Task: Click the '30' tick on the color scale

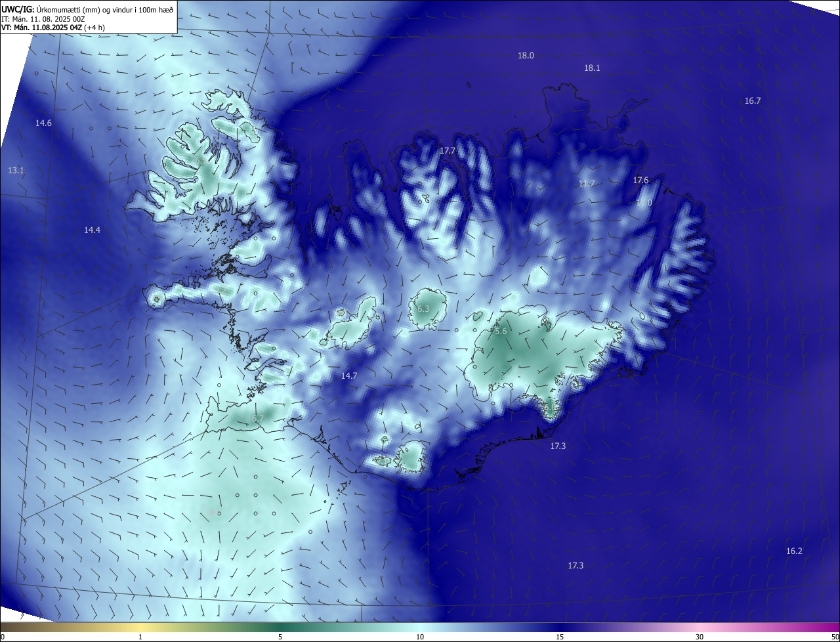Action: click(x=700, y=637)
